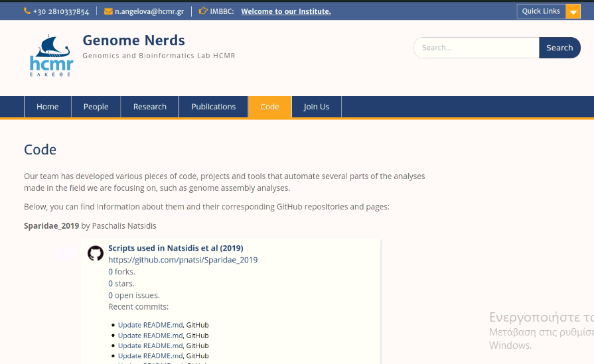Click the GitHub octocat icon
The width and height of the screenshot is (594, 364).
point(96,253)
